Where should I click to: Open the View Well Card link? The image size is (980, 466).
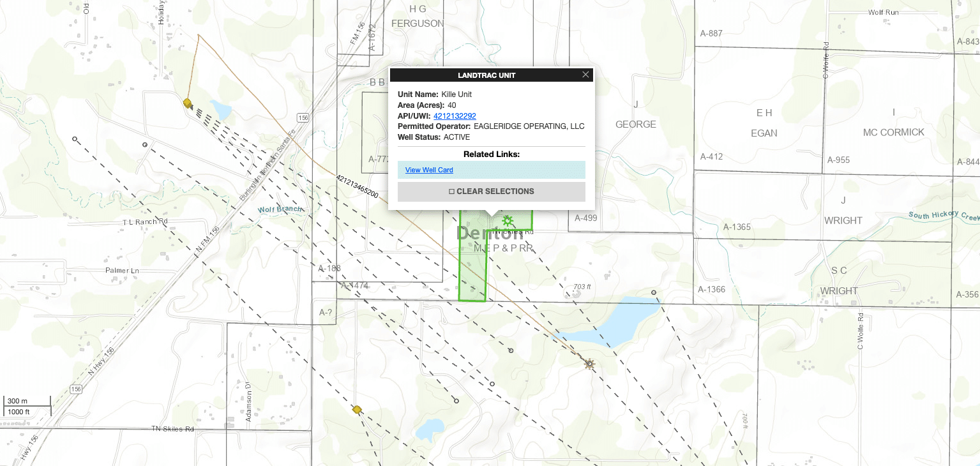[x=429, y=170]
